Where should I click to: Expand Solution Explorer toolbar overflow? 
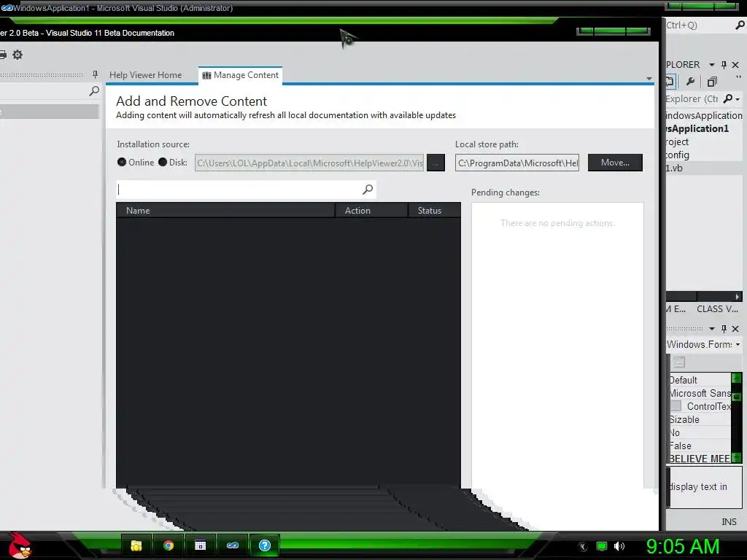click(x=738, y=77)
